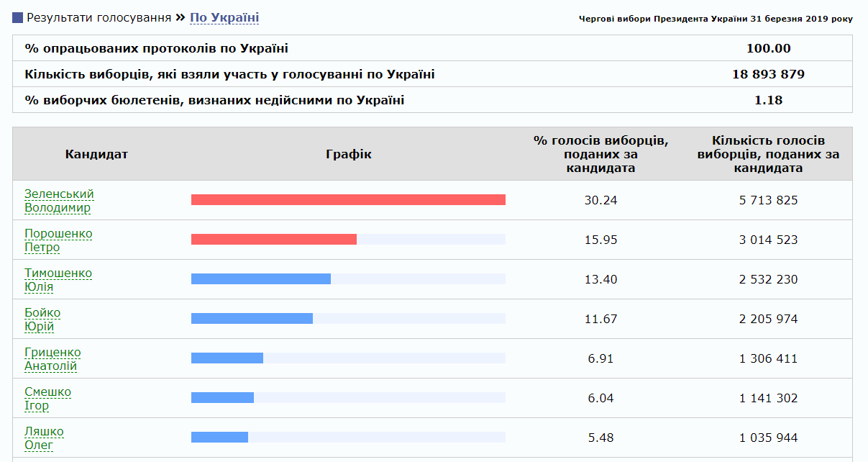Open the Порошенко Петро candidate page

point(60,240)
